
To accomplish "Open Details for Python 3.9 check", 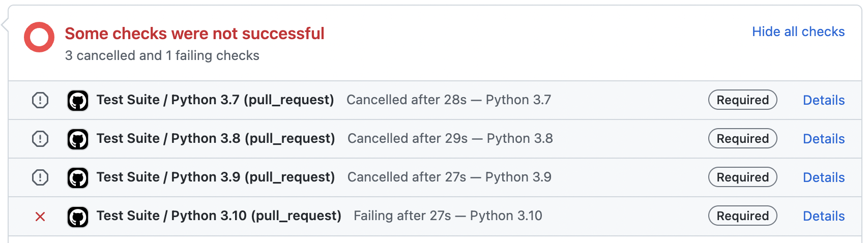I will pyautogui.click(x=824, y=177).
